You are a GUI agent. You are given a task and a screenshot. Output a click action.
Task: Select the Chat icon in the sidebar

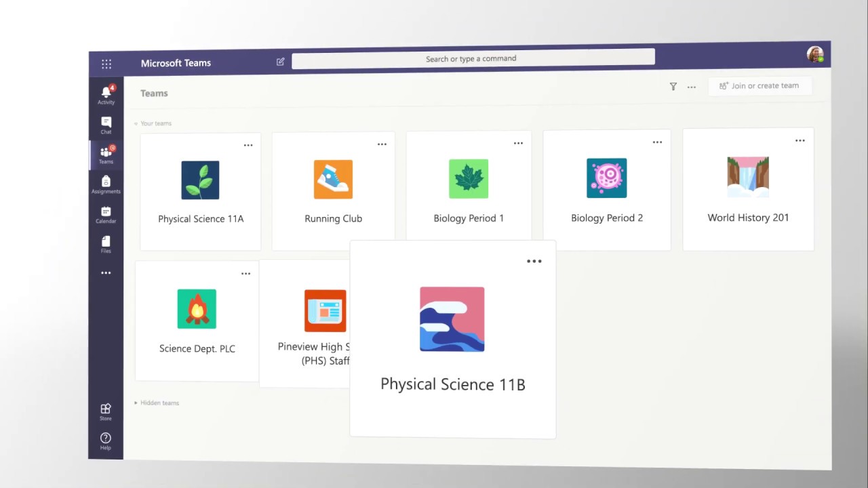[106, 125]
